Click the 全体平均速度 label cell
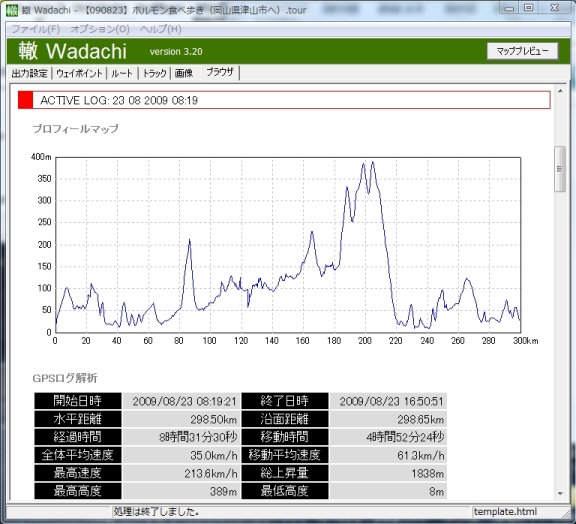576x524 pixels. pos(78,455)
